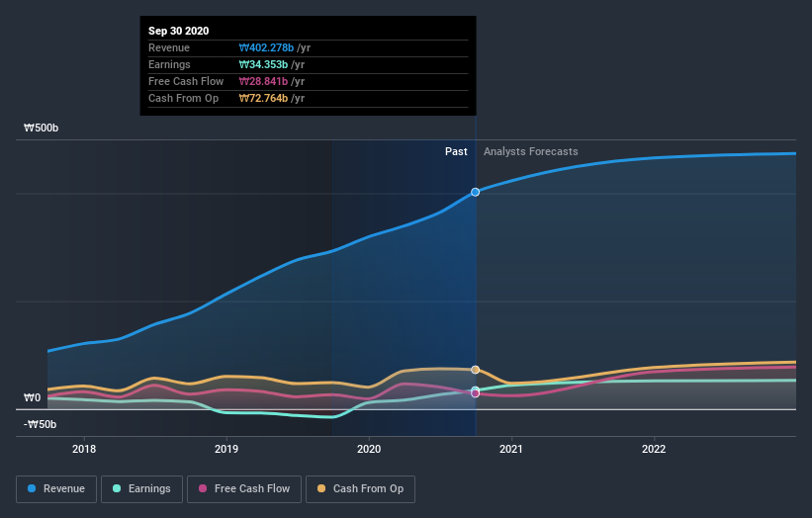Click the Earnings teal data point marker
The height and width of the screenshot is (518, 812).
click(x=476, y=389)
